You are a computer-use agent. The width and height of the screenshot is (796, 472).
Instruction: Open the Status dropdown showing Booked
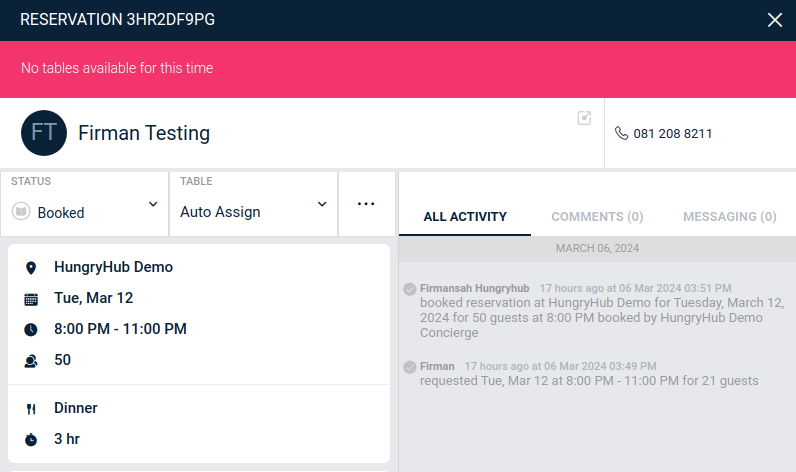[85, 204]
